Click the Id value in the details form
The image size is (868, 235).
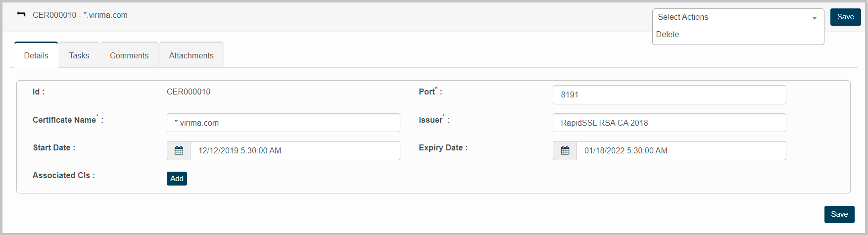pyautogui.click(x=189, y=92)
